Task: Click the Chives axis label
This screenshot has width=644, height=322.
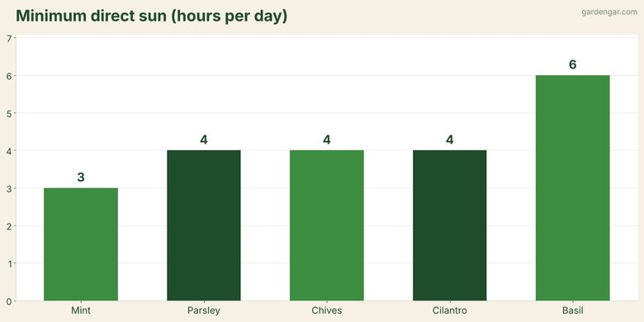Action: coord(327,310)
